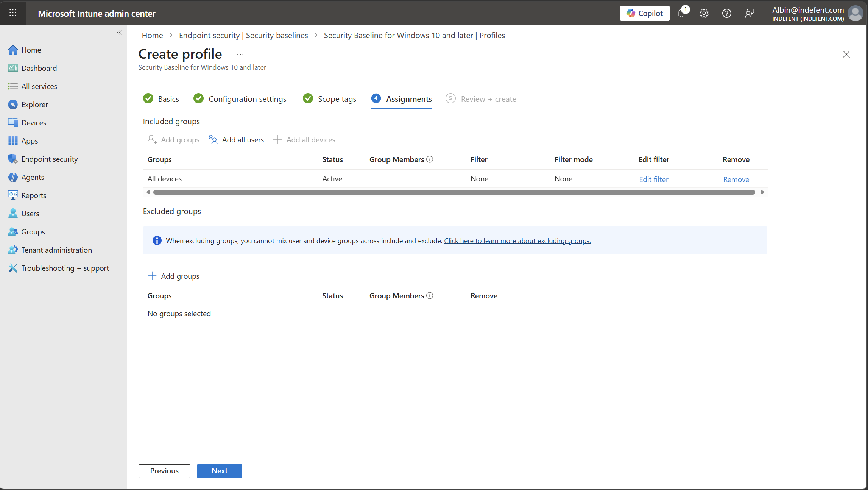
Task: Switch to the Configuration settings step
Action: click(247, 99)
